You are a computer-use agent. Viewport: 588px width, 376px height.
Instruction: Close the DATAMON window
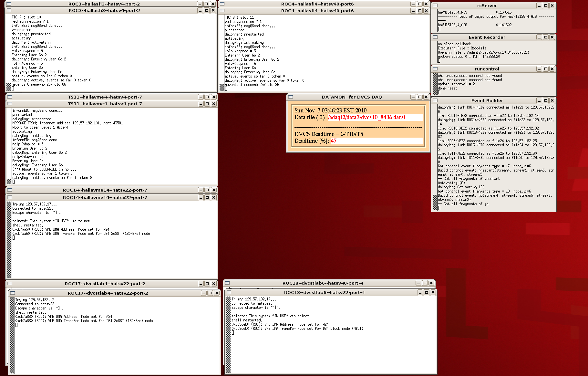click(426, 97)
